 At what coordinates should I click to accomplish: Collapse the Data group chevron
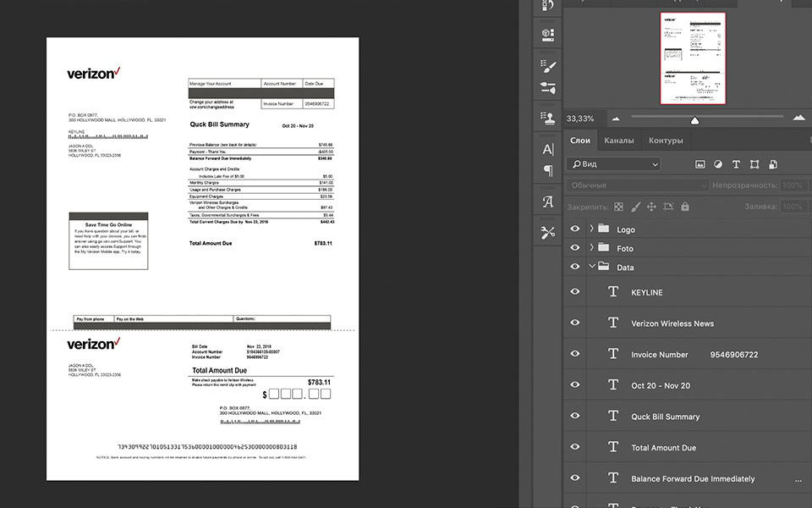(x=592, y=267)
